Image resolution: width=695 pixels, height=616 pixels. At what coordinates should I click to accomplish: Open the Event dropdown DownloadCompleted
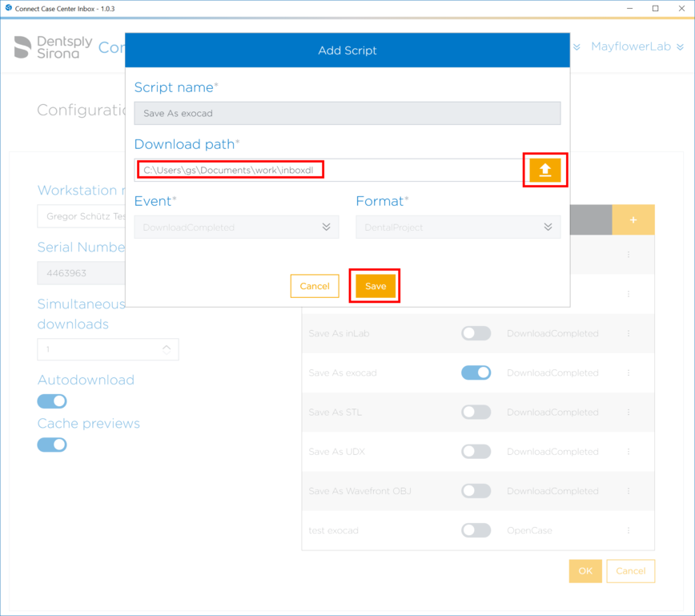[236, 227]
